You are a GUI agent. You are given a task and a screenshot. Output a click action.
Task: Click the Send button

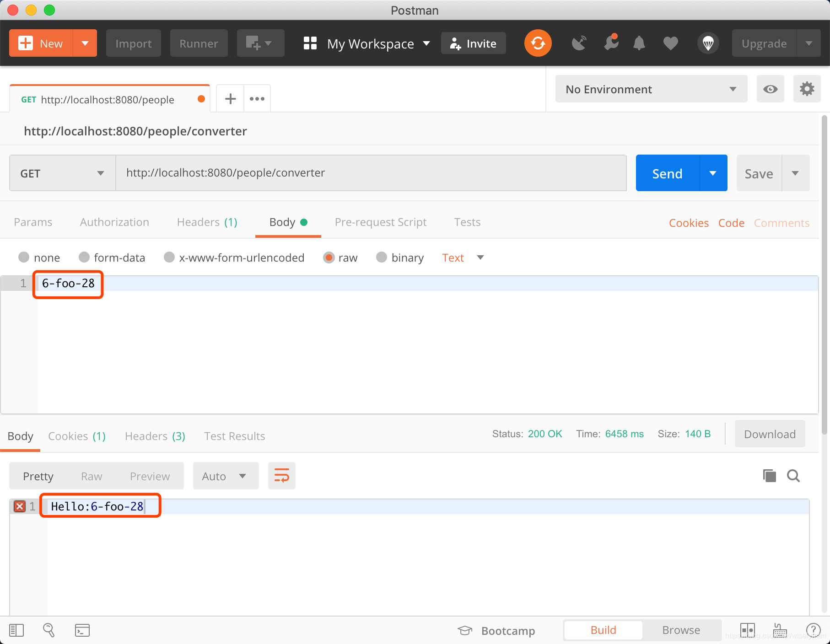tap(668, 173)
